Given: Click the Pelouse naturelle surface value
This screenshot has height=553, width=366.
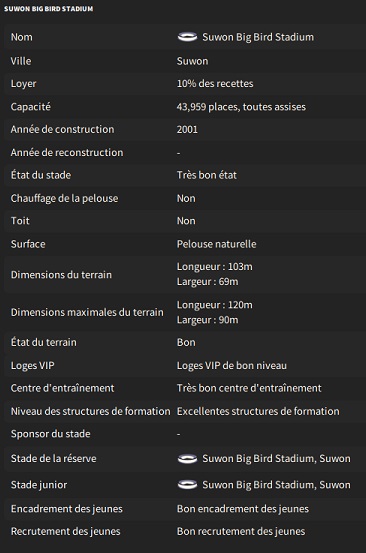Looking at the screenshot, I should (216, 244).
